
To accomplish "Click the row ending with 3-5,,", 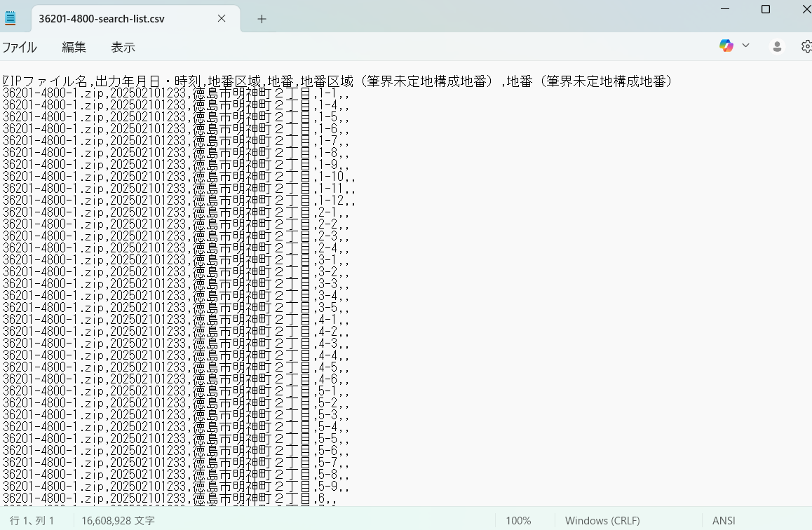I will 176,308.
